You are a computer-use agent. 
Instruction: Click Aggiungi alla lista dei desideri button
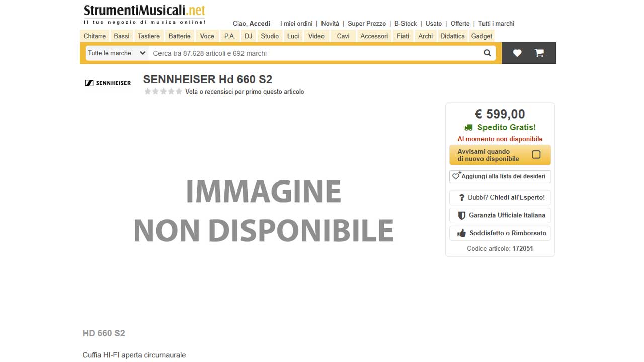pyautogui.click(x=500, y=176)
